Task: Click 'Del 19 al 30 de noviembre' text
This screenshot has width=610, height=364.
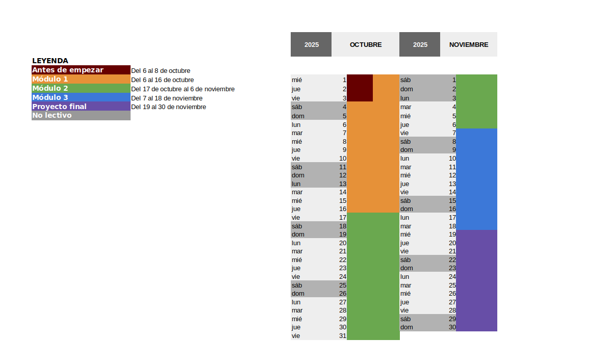Action: tap(168, 107)
